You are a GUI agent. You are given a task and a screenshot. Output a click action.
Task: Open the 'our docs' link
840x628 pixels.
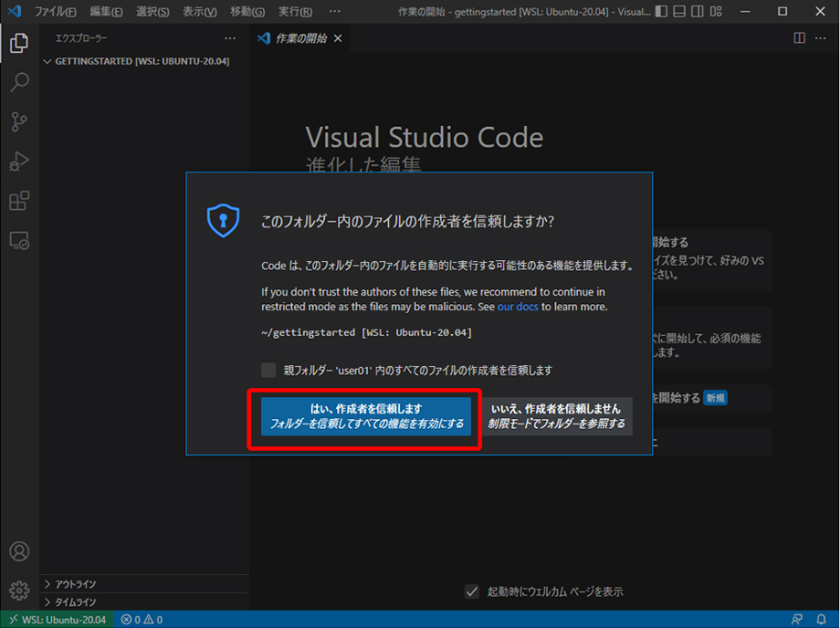click(x=518, y=307)
